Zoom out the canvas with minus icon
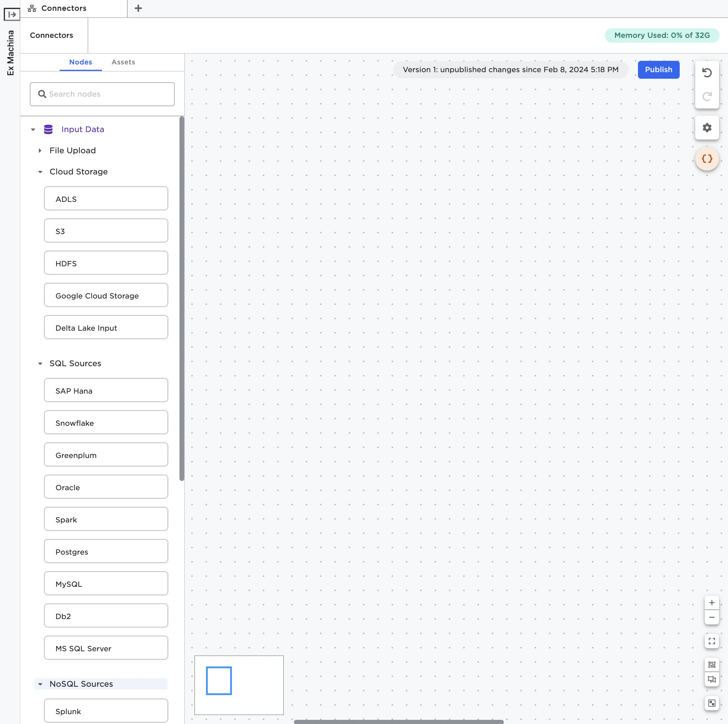The height and width of the screenshot is (724, 728). tap(711, 617)
